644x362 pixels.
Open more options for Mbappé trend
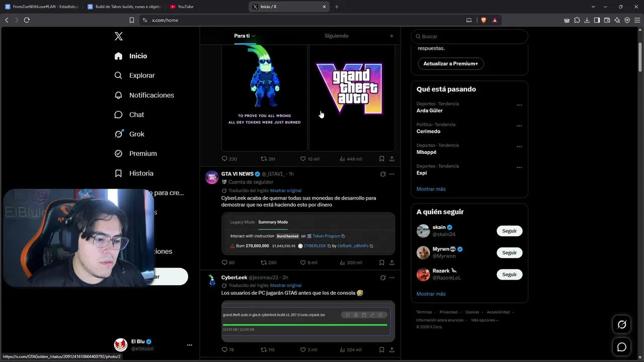tap(519, 147)
